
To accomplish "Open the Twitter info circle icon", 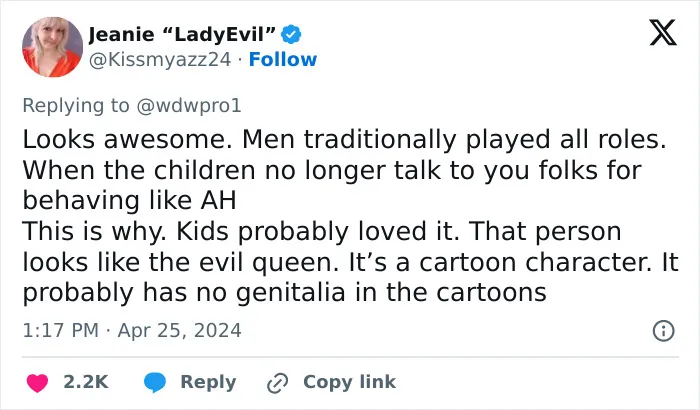I will click(663, 331).
